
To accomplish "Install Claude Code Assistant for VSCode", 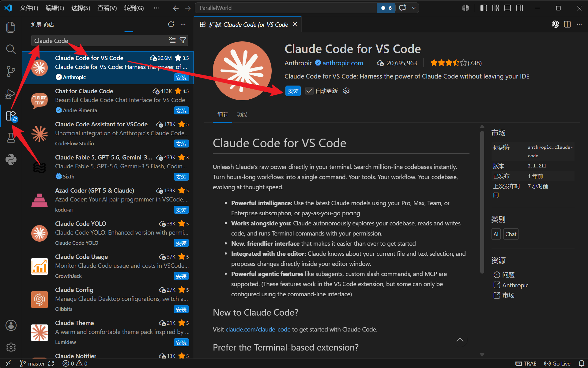I will tap(181, 144).
